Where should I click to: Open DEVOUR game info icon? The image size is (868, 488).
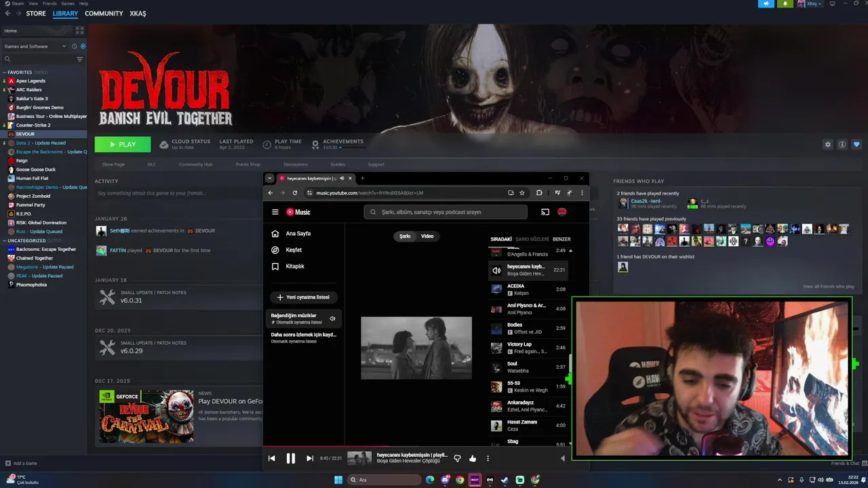(842, 144)
